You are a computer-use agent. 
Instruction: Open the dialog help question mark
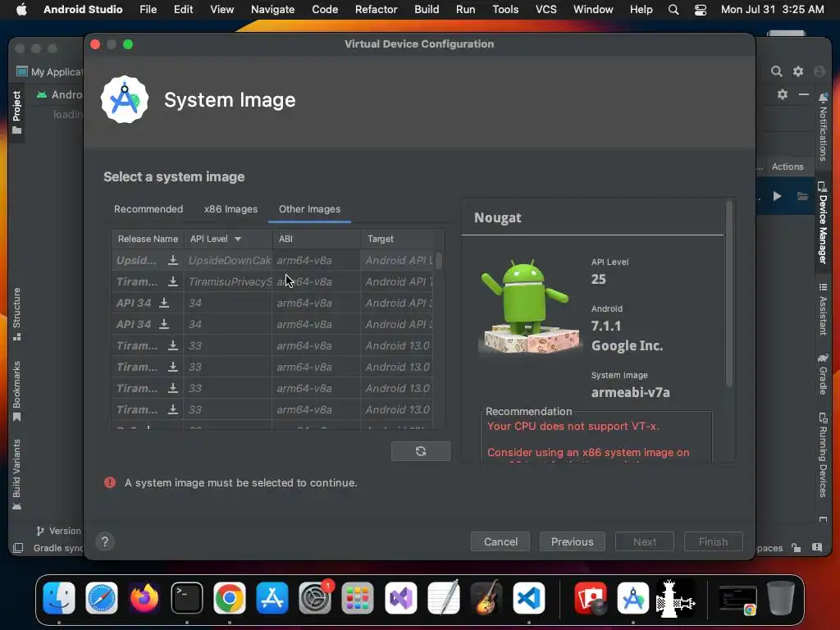pyautogui.click(x=105, y=541)
